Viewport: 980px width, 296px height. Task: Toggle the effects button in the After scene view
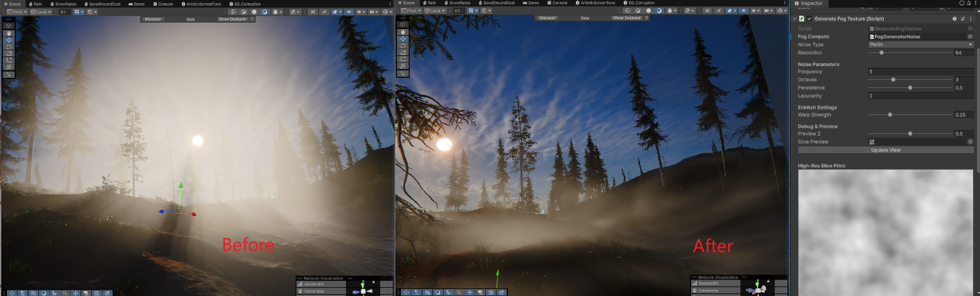[731, 11]
